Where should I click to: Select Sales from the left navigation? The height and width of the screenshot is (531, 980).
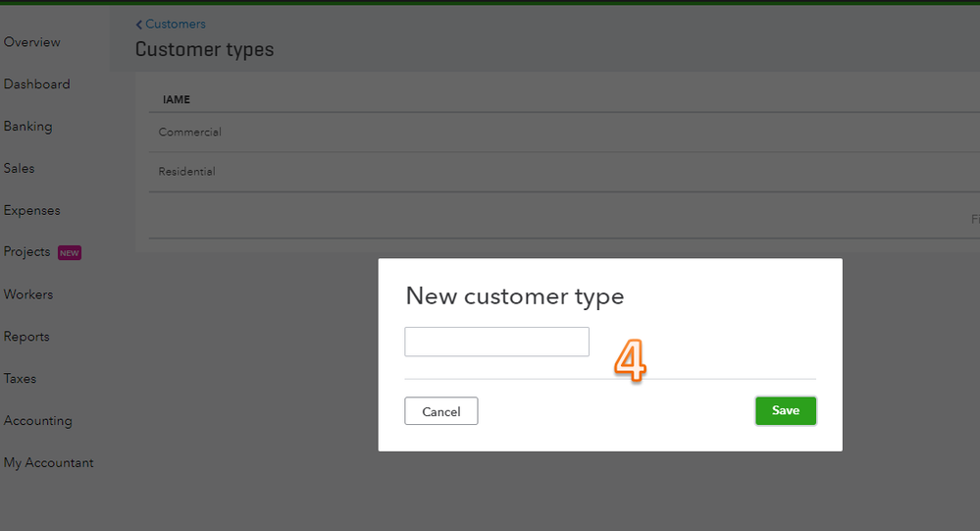point(20,169)
